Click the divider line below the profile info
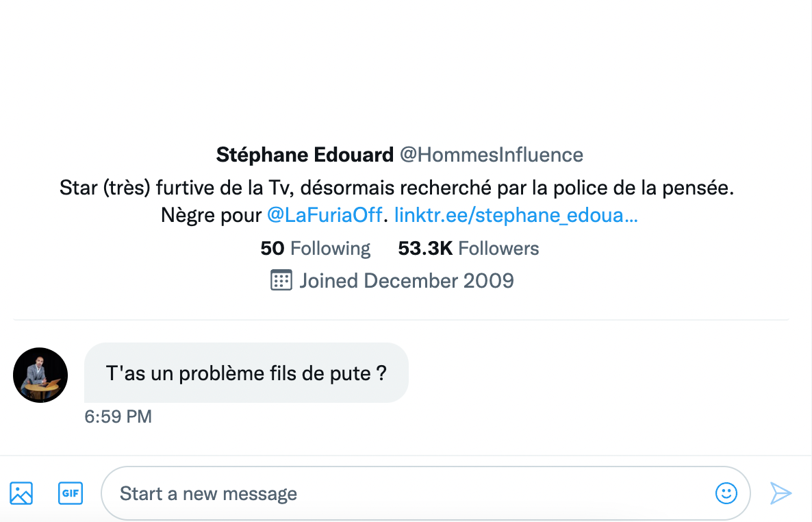Screen dimensions: 812x522 [401, 320]
